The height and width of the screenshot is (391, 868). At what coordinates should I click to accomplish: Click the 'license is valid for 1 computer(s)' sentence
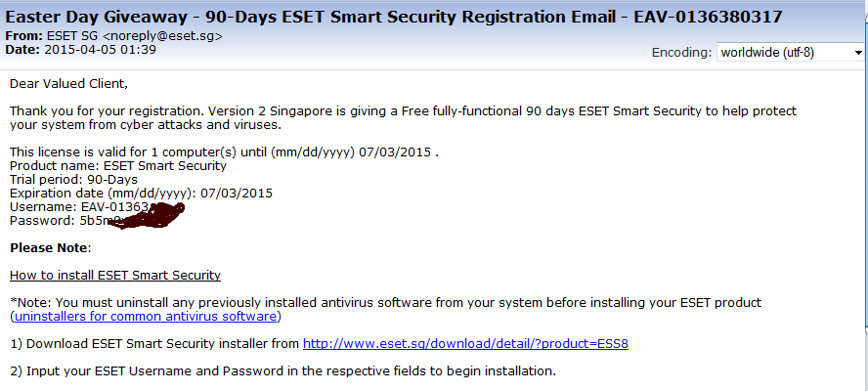[224, 152]
